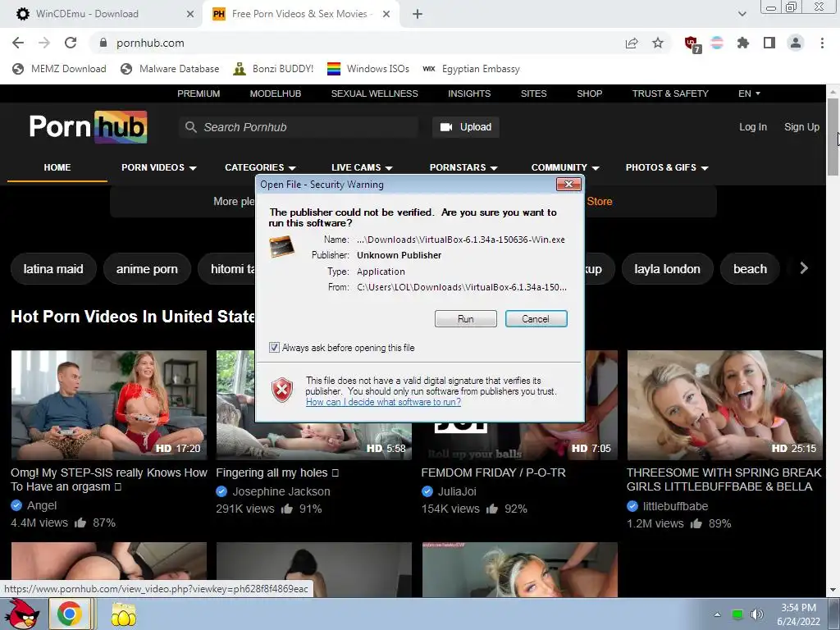Screen dimensions: 840x630
Task: Open the Bonzi BUDDY! bookmark
Action: [x=273, y=69]
